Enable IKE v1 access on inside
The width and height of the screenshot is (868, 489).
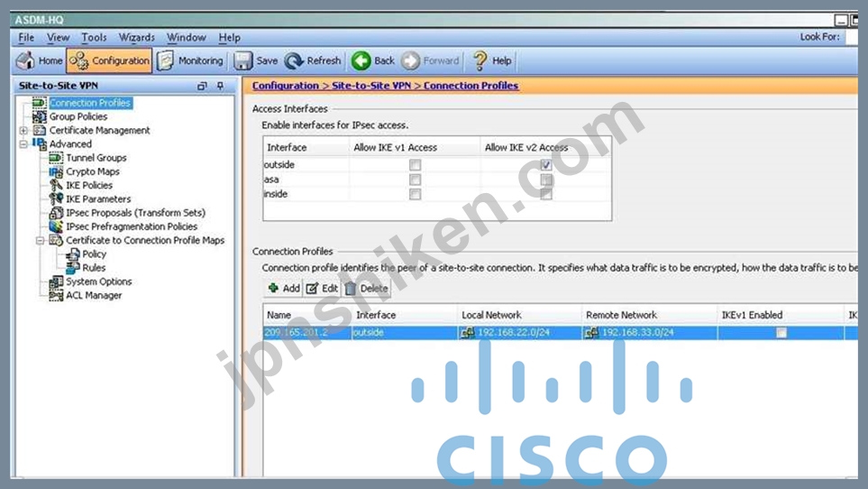point(415,194)
